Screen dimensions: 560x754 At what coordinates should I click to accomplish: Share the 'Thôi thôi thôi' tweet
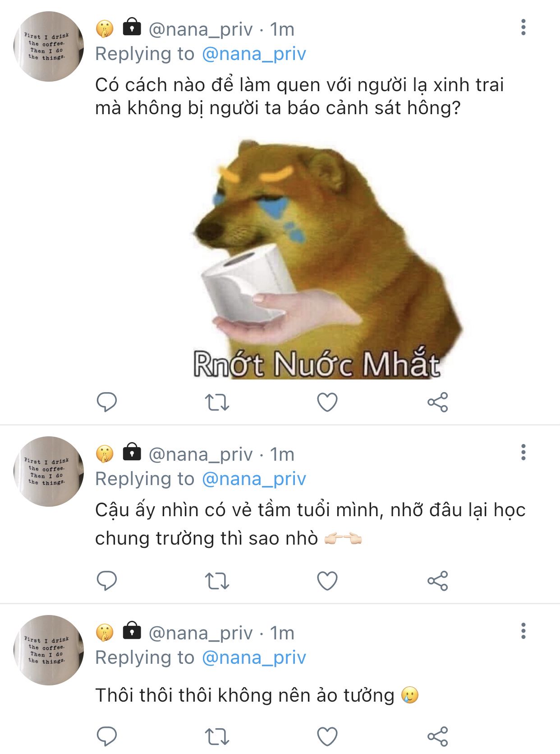click(x=437, y=736)
